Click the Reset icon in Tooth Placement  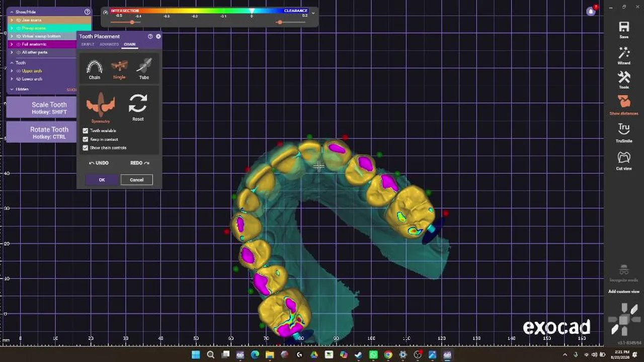(138, 104)
